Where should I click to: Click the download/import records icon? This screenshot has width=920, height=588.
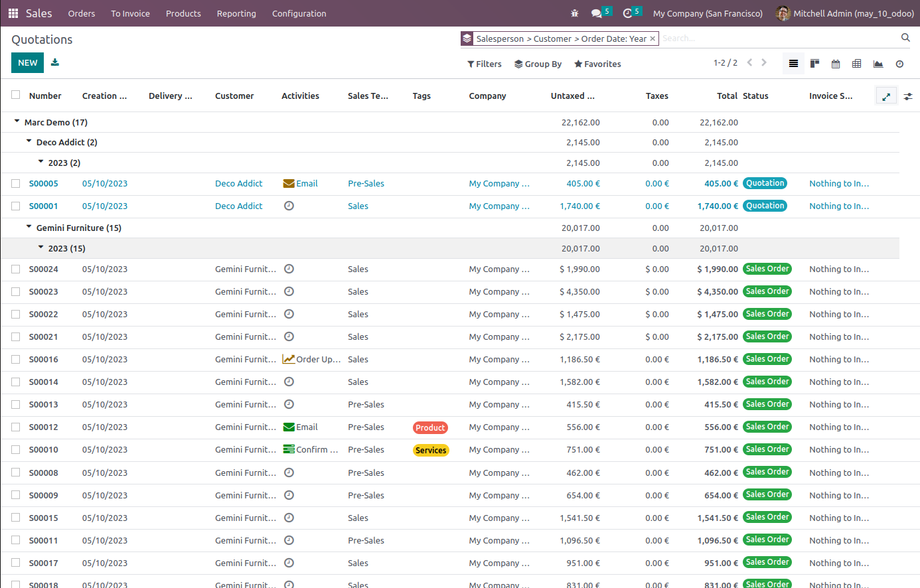point(55,62)
